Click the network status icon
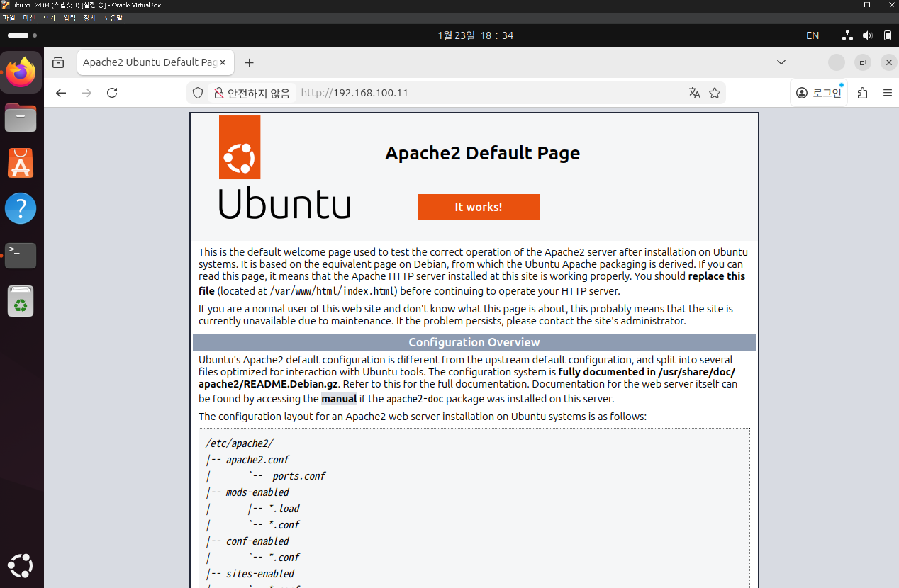This screenshot has width=899, height=588. click(x=847, y=35)
